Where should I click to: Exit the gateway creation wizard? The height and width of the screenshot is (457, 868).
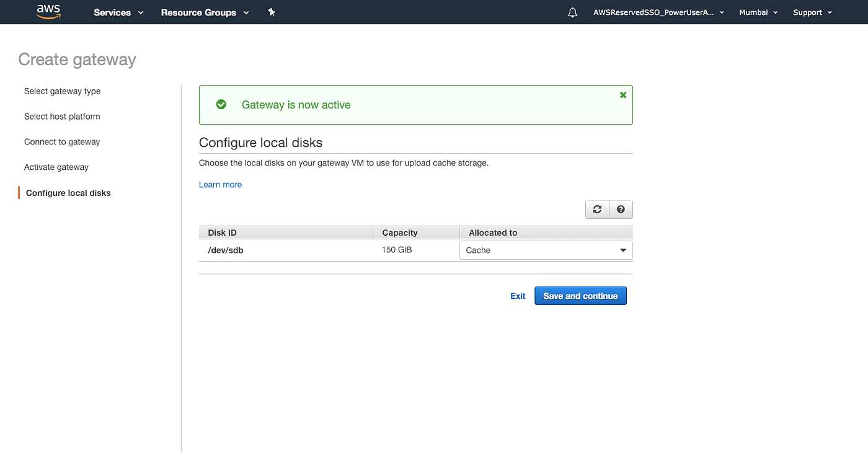[518, 296]
